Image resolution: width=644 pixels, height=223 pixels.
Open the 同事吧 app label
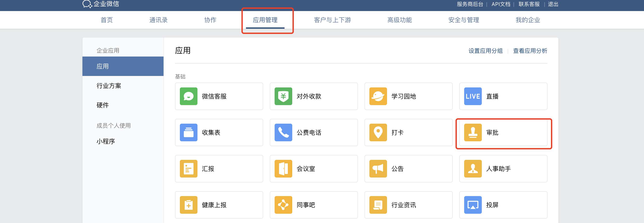306,205
